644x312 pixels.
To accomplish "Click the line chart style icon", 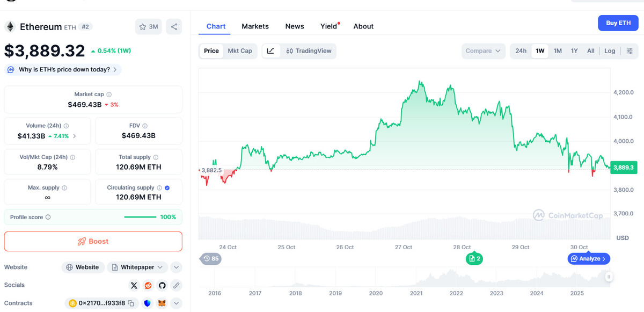I will pos(270,51).
